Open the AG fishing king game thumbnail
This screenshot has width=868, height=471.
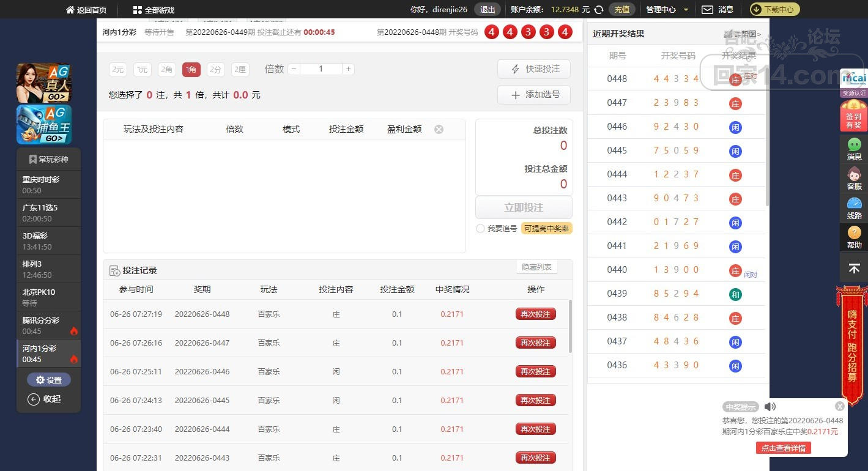[x=44, y=125]
